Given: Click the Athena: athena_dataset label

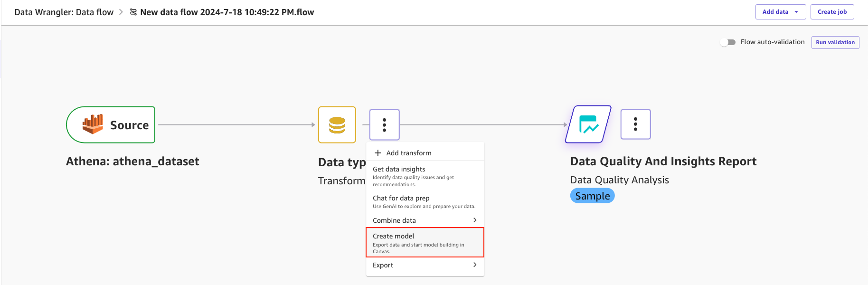Looking at the screenshot, I should pos(132,161).
